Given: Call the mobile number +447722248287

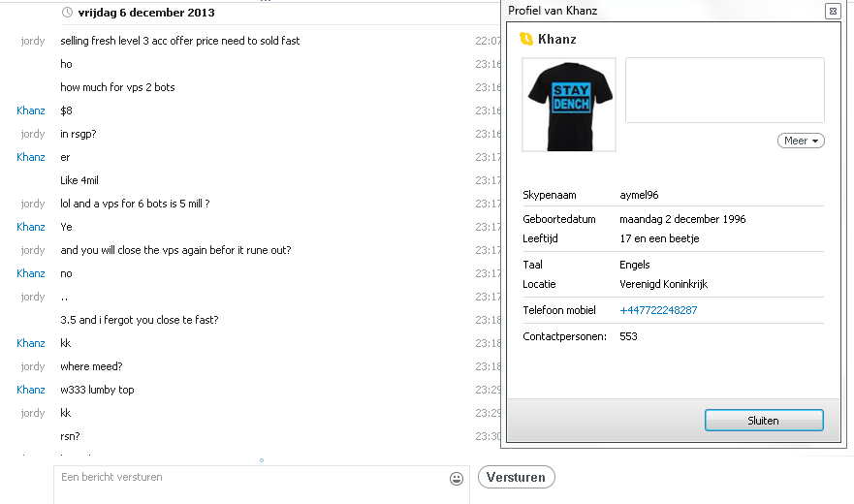Looking at the screenshot, I should click(658, 310).
